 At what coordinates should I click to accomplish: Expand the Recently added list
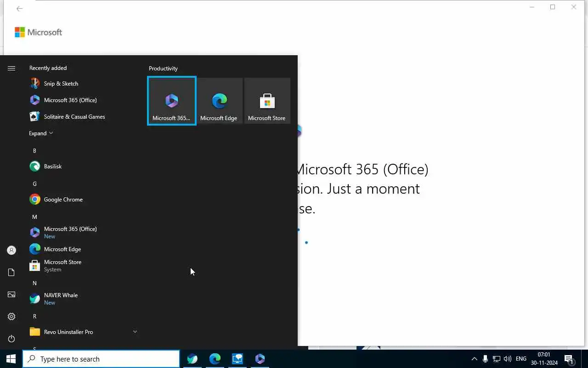point(41,133)
